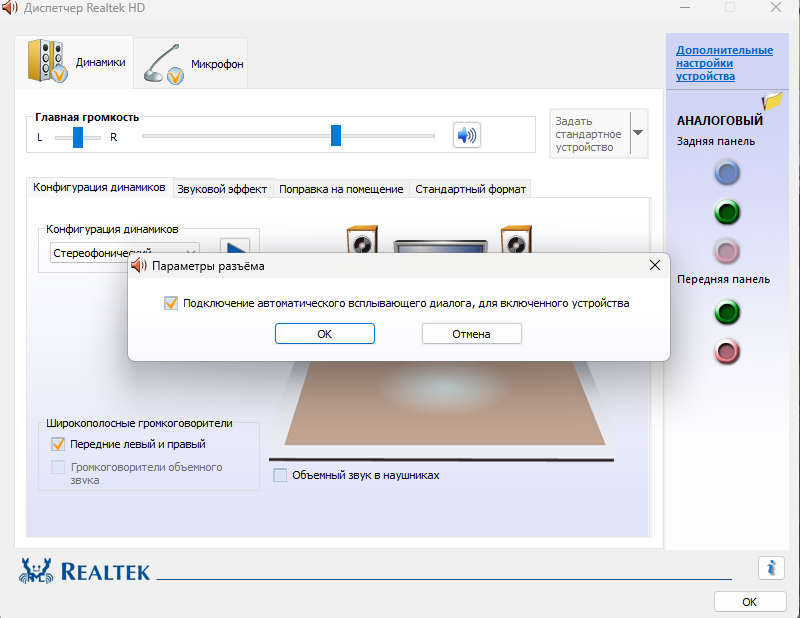Click the Громкоговорители объемного звука checkbox
The width and height of the screenshot is (800, 618).
(58, 467)
